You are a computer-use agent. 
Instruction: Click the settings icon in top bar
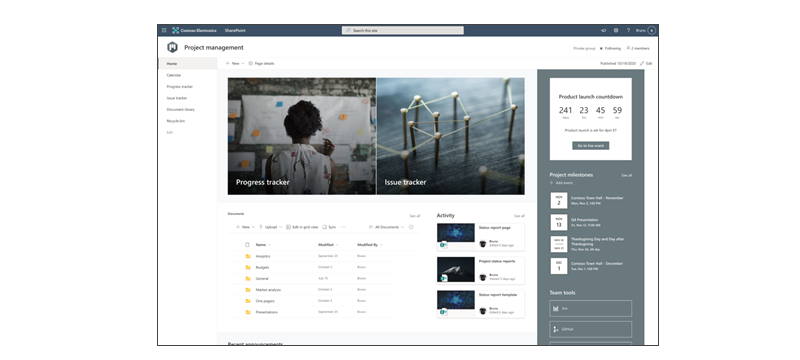616,31
